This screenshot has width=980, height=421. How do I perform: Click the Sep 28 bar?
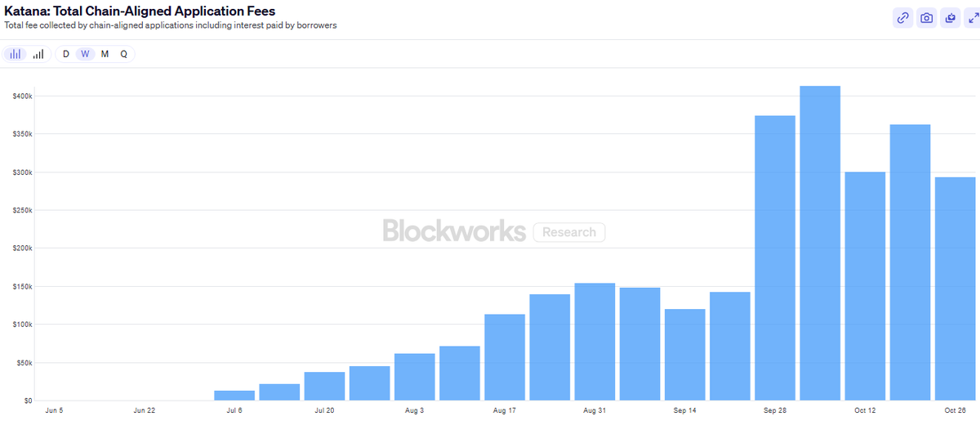coord(775,258)
